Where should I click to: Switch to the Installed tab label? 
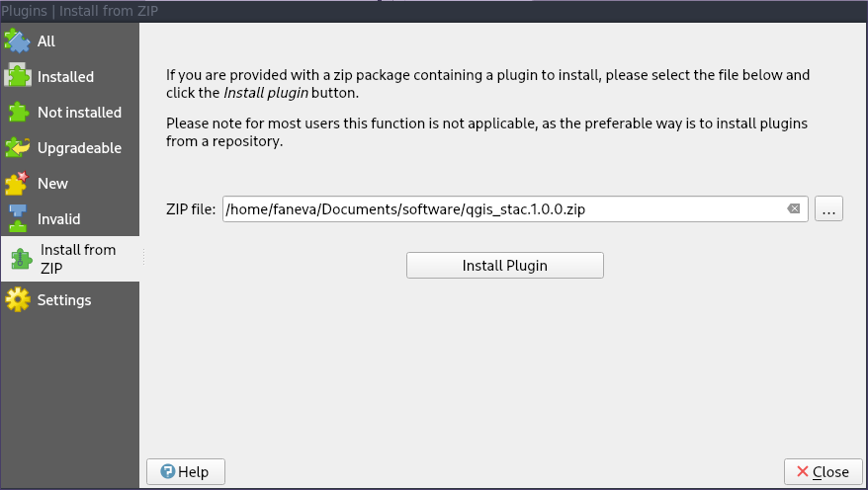click(x=65, y=76)
